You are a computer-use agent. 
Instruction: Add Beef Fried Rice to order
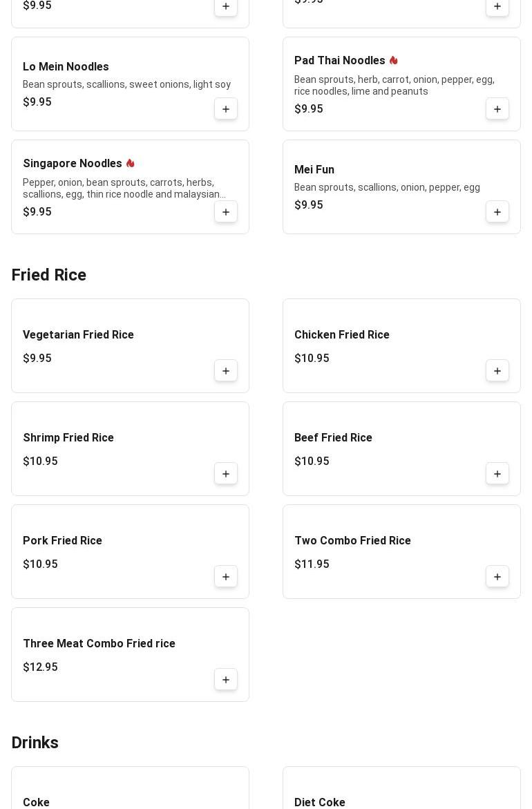coord(497,474)
